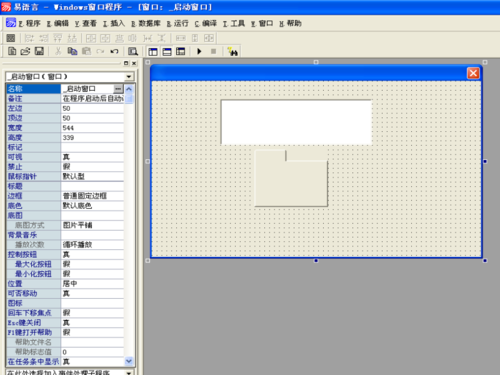
Task: Open the 数据库 menu
Action: tap(146, 23)
